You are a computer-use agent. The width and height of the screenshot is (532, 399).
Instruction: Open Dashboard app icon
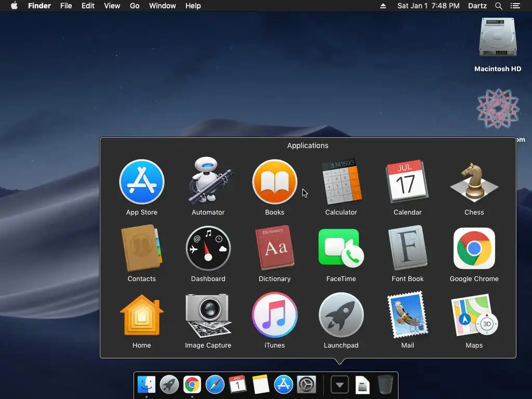(208, 248)
